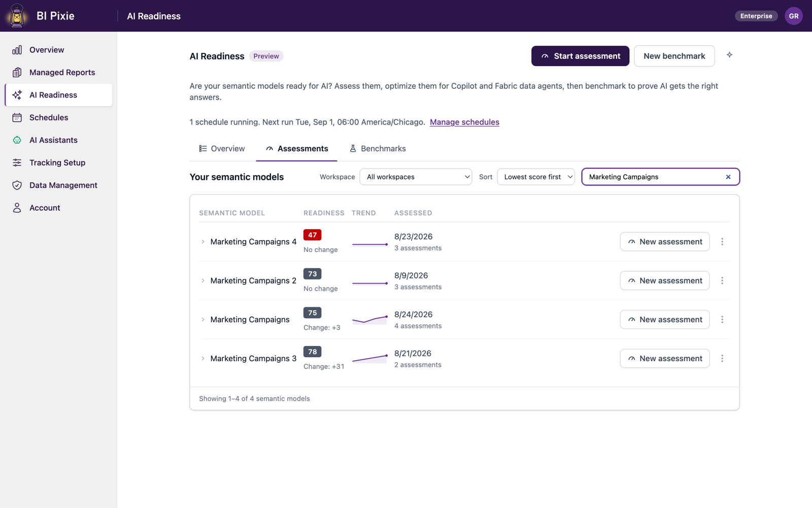Open more options for Marketing Campaigns 2
Image resolution: width=812 pixels, height=508 pixels.
click(722, 280)
